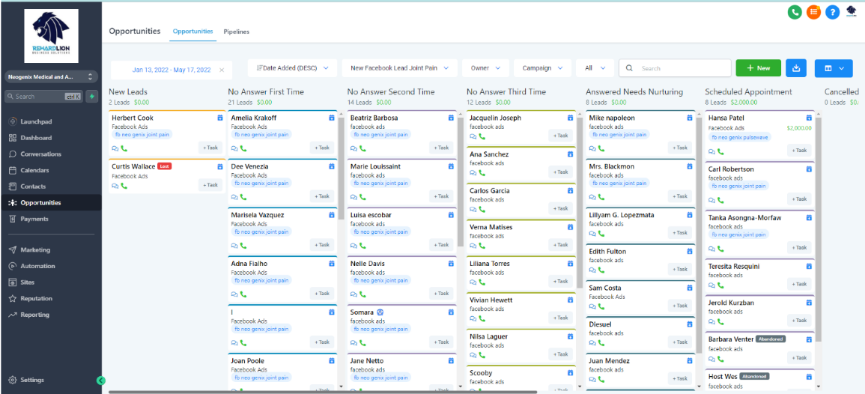
Task: Open Settings in sidebar
Action: pyautogui.click(x=32, y=380)
